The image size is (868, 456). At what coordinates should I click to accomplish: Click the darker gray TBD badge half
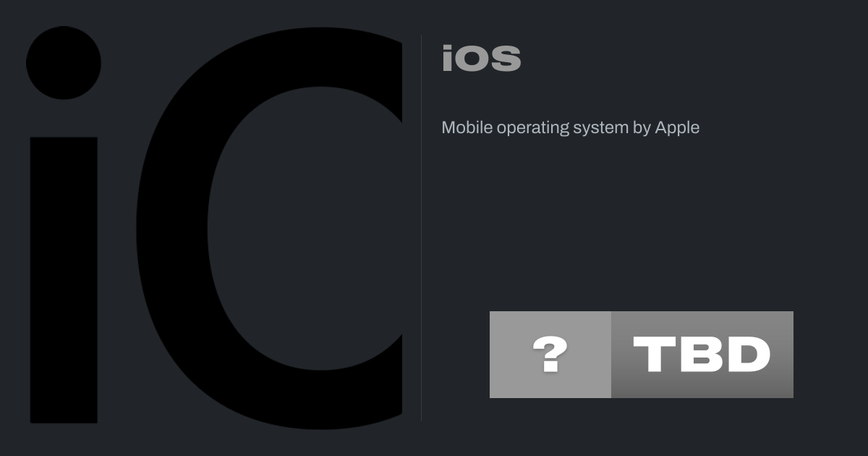[x=702, y=355]
